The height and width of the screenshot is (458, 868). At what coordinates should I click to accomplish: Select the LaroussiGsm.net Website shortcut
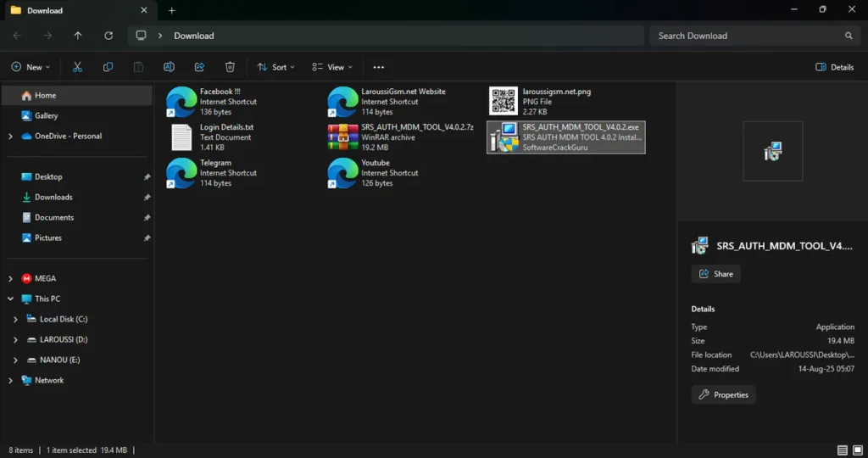(x=387, y=101)
